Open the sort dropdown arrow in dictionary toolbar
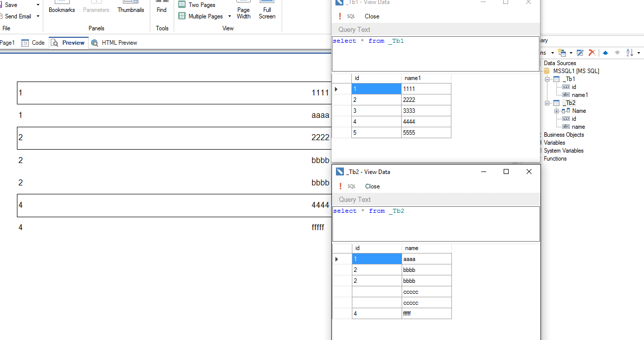 point(638,53)
